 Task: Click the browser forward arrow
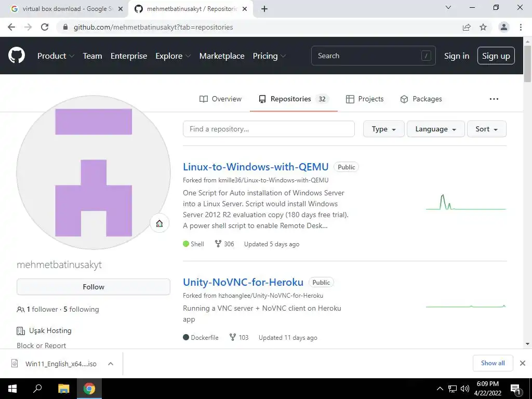(x=28, y=27)
